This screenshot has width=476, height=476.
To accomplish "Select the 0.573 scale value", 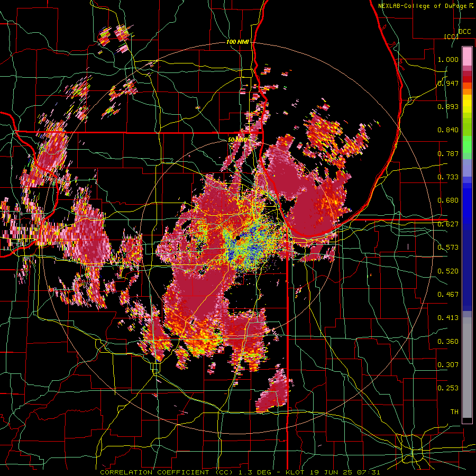I will (x=448, y=248).
